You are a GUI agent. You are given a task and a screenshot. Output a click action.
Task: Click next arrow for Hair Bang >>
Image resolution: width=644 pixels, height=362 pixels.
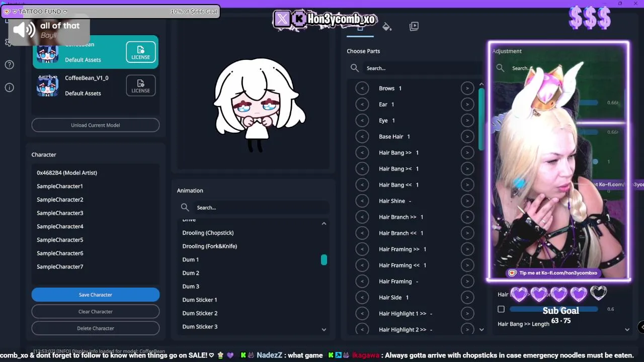pyautogui.click(x=467, y=153)
